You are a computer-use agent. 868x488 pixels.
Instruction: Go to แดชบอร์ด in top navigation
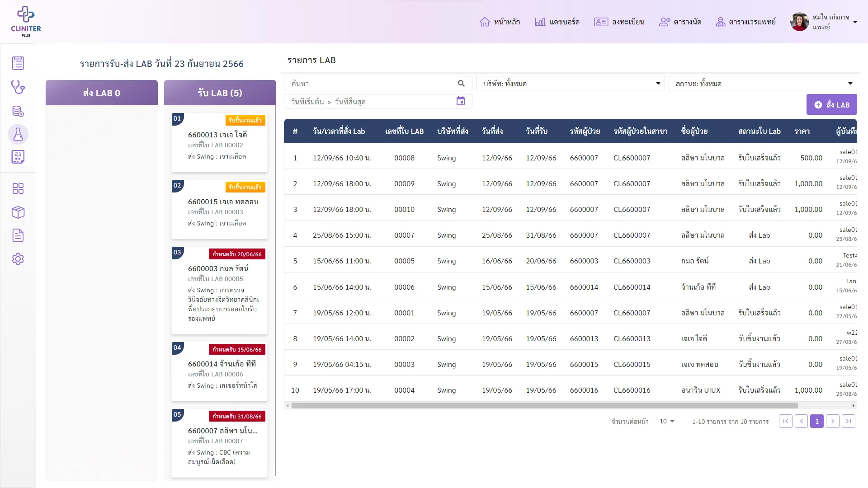pyautogui.click(x=557, y=22)
